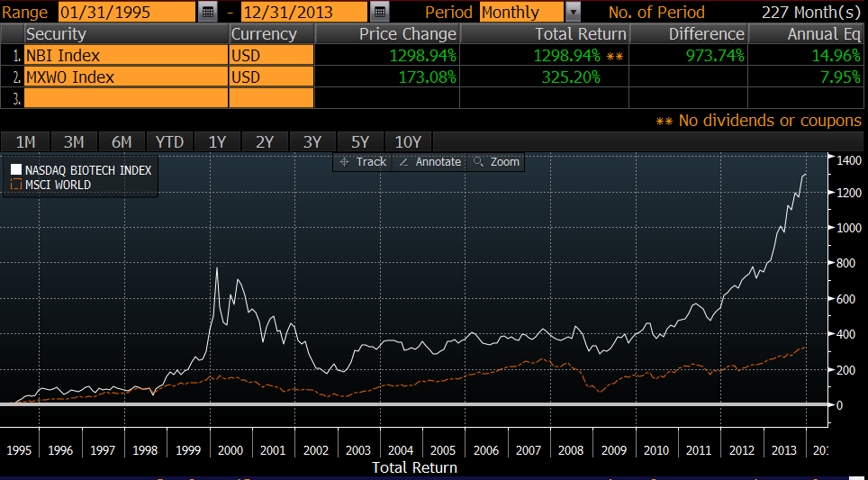This screenshot has width=868, height=480.
Task: Click the MXWO Index security cell
Action: tap(126, 77)
